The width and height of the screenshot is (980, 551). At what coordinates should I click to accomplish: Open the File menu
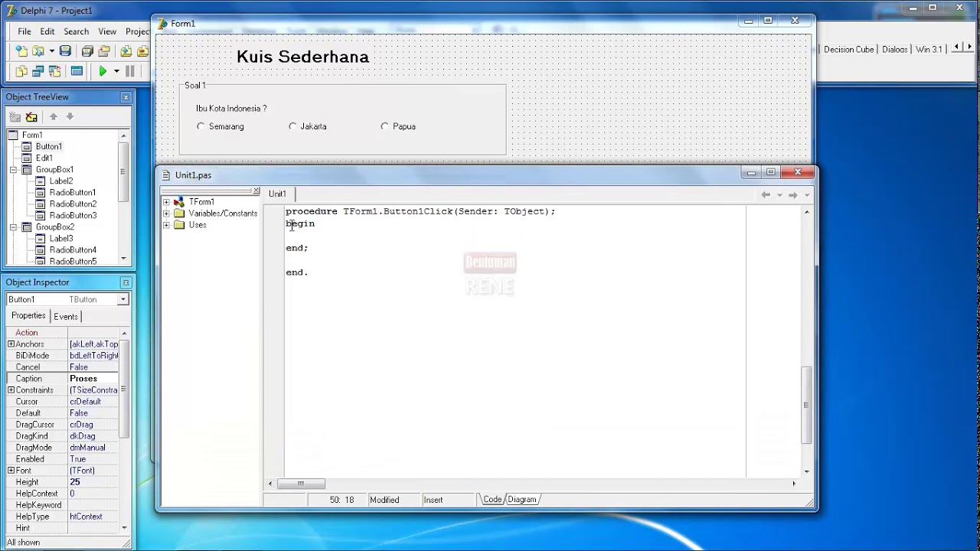coord(24,31)
